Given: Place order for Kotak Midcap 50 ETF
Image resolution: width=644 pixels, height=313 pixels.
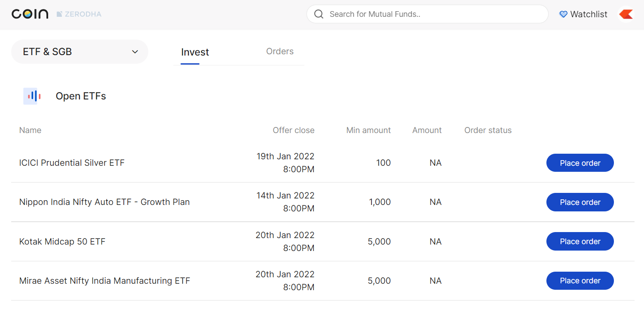Looking at the screenshot, I should click(x=580, y=241).
